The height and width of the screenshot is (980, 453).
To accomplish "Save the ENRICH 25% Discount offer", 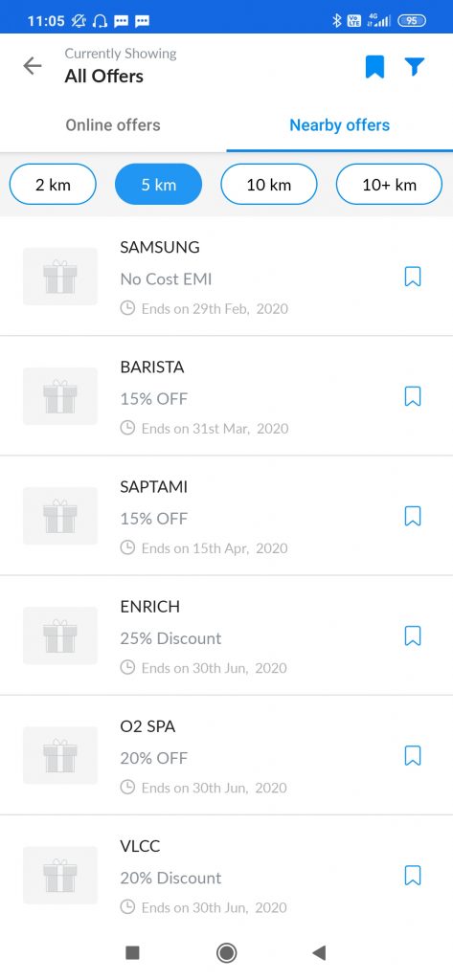I will tap(413, 635).
